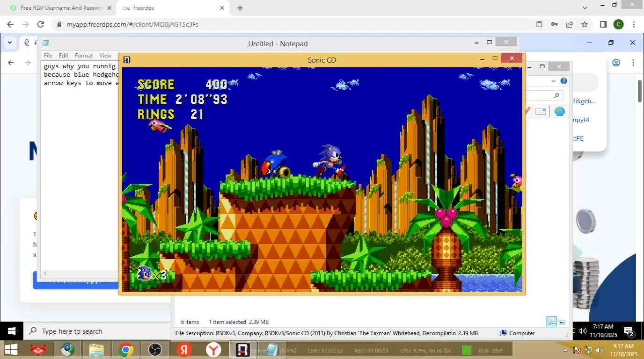
Task: Click the blue shell icon in Explorer toolbar
Action: pos(560,111)
